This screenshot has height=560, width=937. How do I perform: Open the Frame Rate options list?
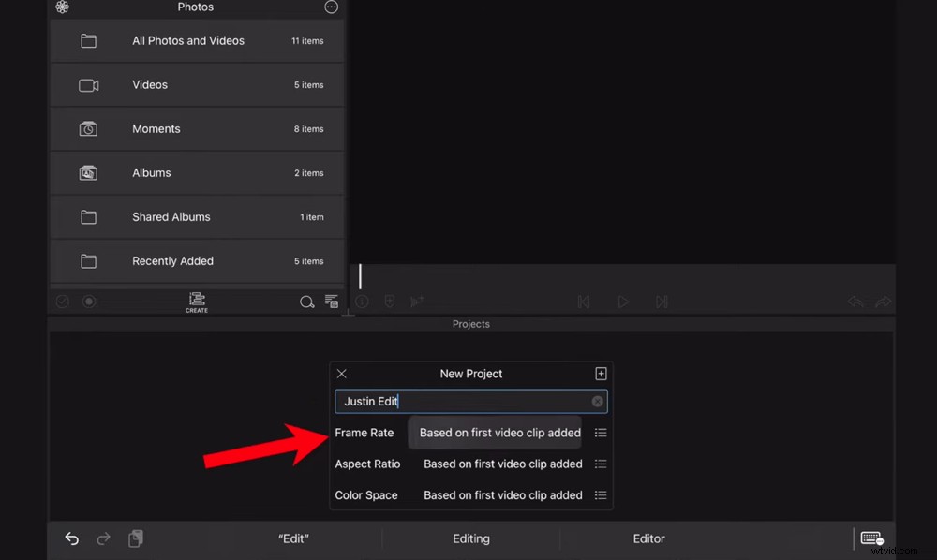pos(601,433)
